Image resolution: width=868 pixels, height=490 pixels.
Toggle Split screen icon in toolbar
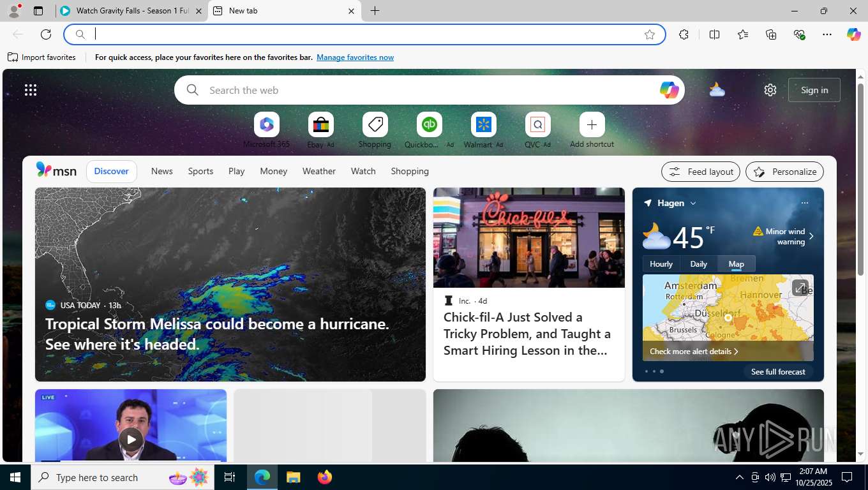[x=715, y=34]
